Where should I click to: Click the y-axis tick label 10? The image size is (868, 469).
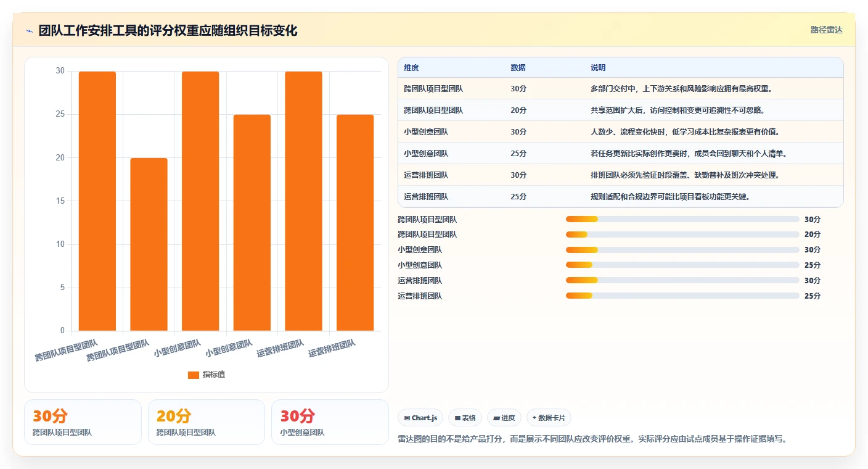[60, 244]
